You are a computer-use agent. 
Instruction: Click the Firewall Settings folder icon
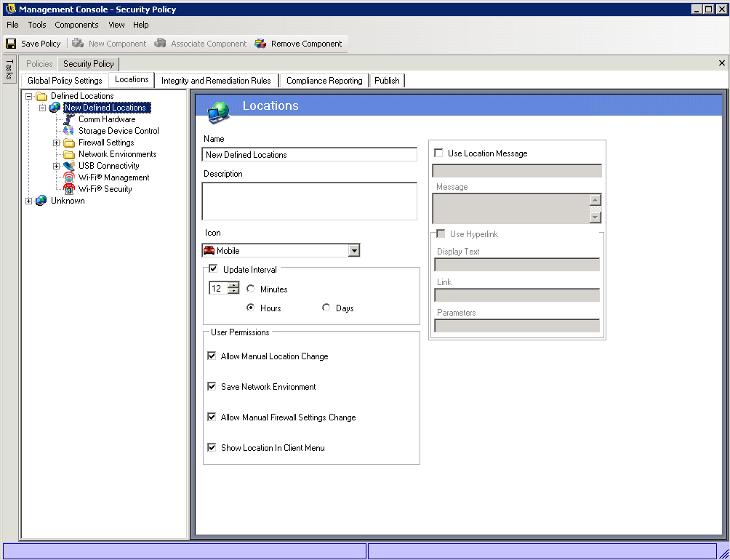69,143
